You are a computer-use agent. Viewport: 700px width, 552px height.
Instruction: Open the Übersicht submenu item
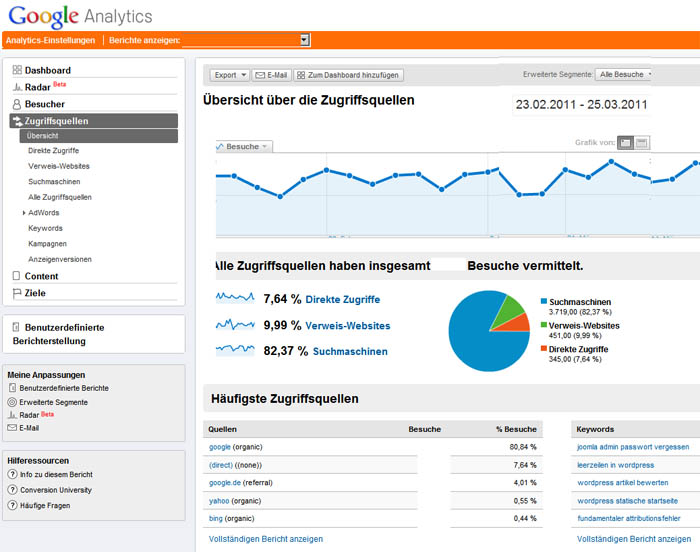tap(99, 136)
